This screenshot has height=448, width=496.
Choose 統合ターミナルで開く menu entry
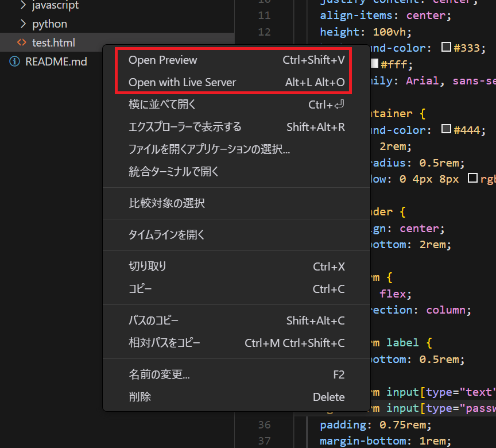click(x=237, y=172)
